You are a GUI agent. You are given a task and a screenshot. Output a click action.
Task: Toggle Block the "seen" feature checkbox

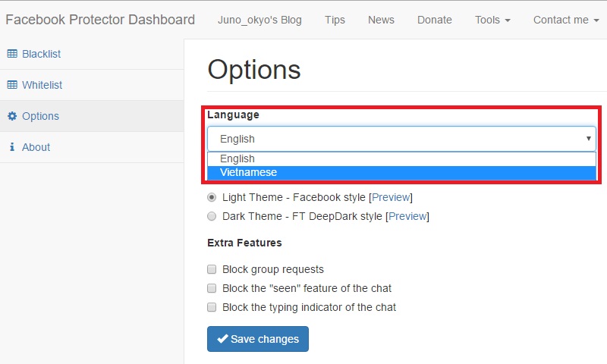[x=212, y=288]
